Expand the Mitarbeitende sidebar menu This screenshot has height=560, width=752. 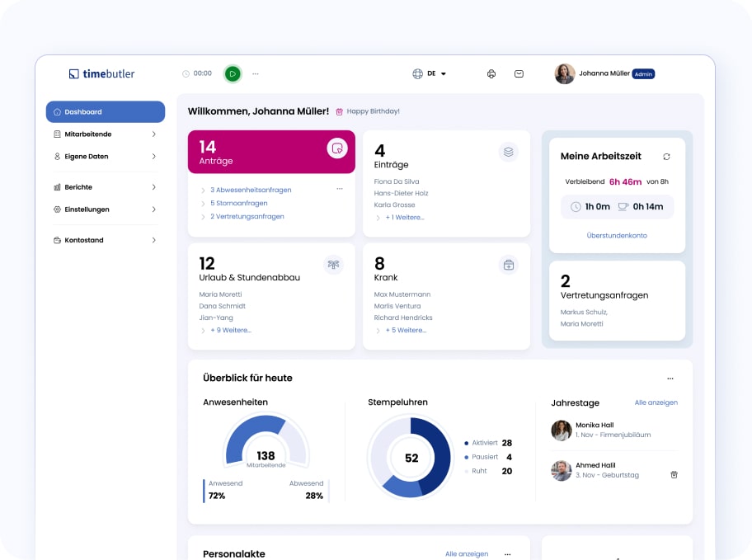pyautogui.click(x=106, y=134)
